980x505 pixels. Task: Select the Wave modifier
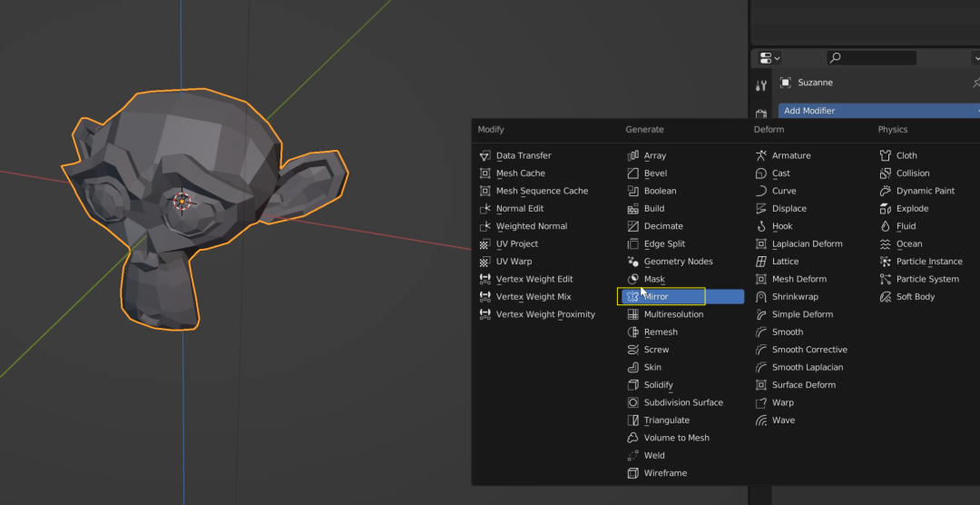tap(783, 421)
